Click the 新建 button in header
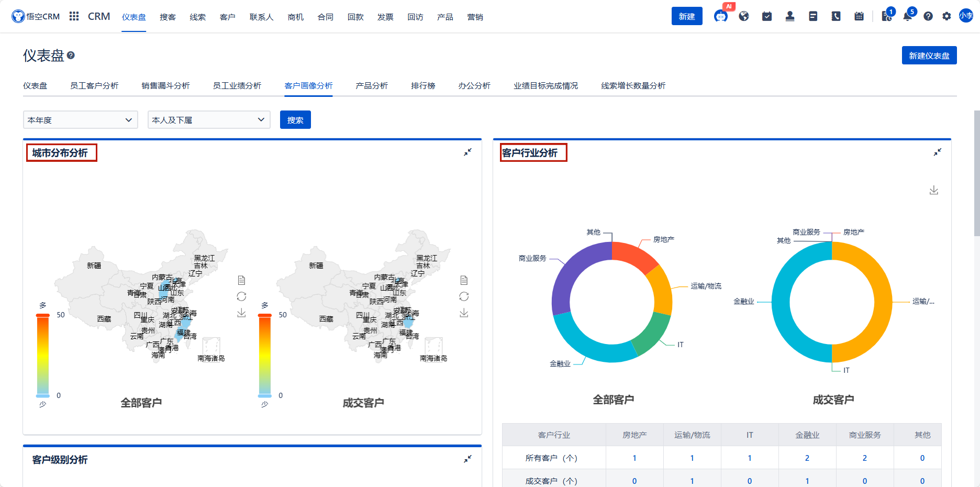This screenshot has height=487, width=980. tap(687, 16)
